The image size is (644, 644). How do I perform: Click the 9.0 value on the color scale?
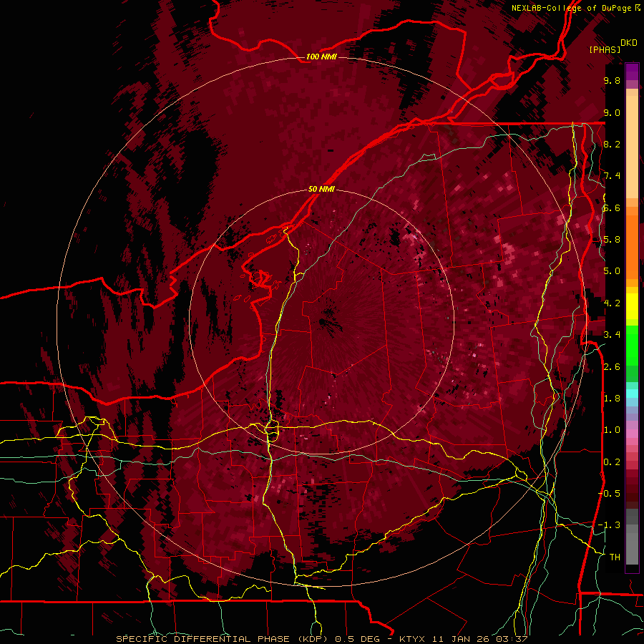(612, 112)
